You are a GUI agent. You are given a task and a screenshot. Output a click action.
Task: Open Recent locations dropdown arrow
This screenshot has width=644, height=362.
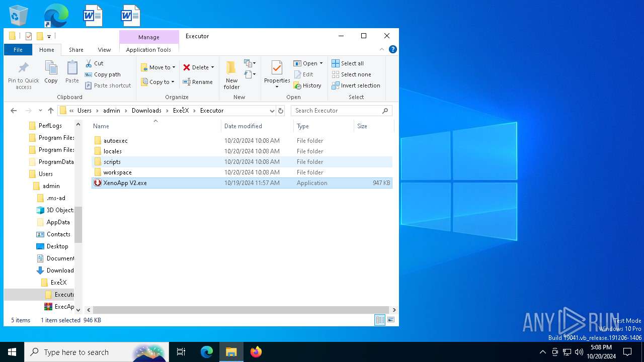(x=40, y=111)
